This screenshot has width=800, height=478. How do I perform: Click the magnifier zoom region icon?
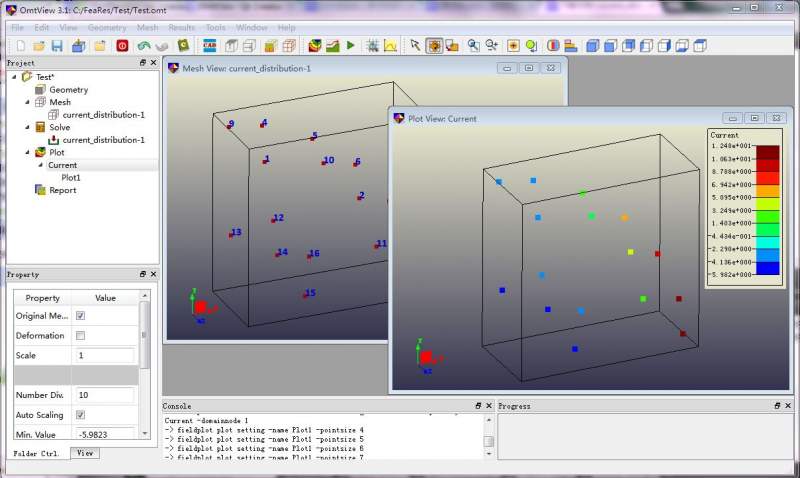(x=473, y=46)
